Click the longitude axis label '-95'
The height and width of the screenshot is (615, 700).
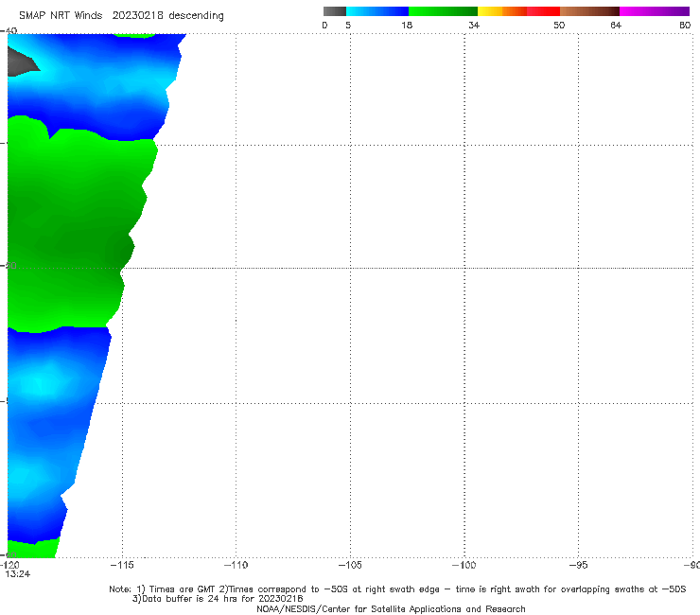coord(579,565)
